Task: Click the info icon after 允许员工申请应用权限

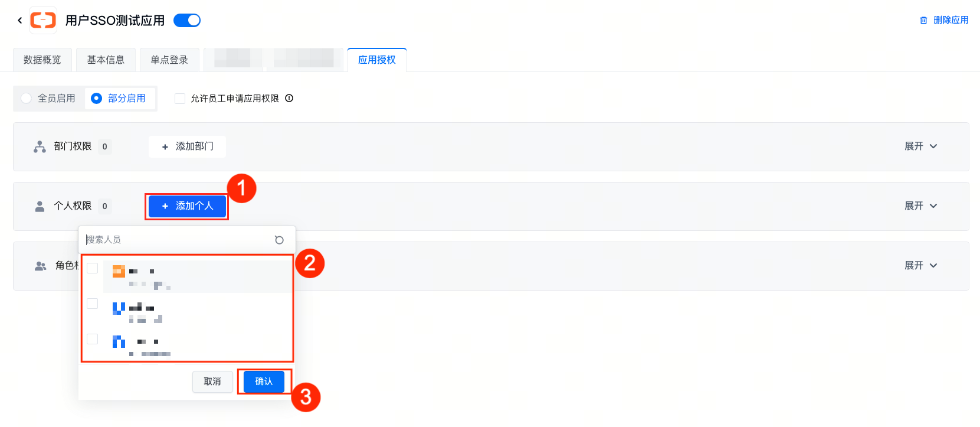Action: [289, 99]
